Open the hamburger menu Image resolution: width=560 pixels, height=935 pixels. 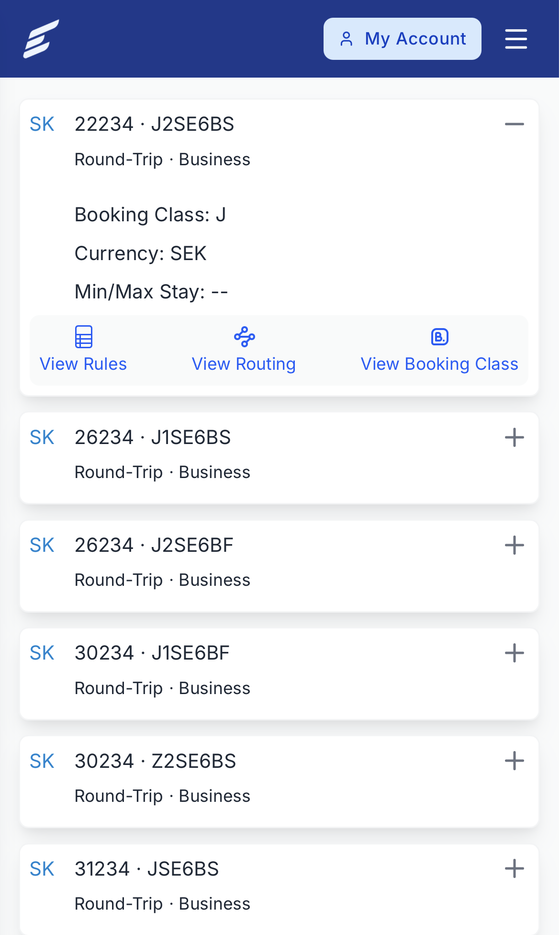pos(516,39)
